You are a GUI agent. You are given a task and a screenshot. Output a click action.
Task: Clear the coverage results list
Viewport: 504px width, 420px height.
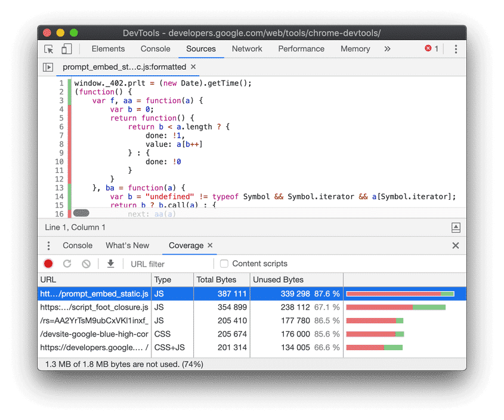point(85,263)
